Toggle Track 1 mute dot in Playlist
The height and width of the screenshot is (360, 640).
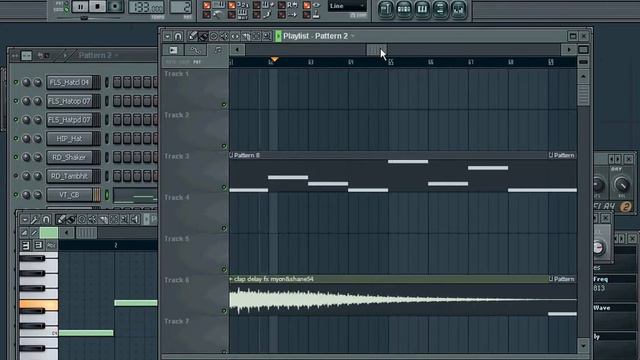[x=224, y=105]
